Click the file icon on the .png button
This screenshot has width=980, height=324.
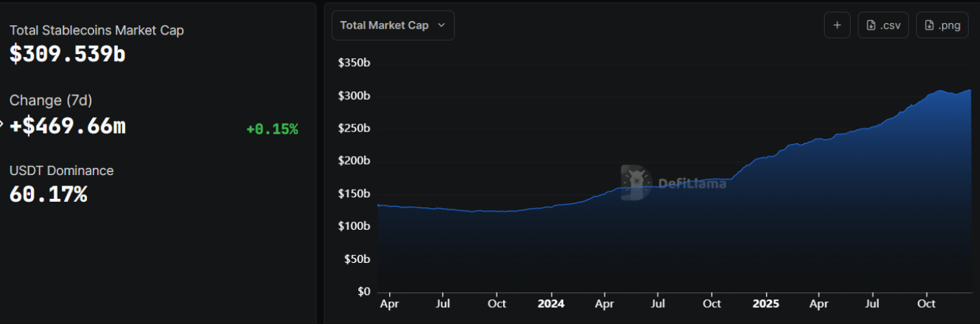pyautogui.click(x=929, y=25)
